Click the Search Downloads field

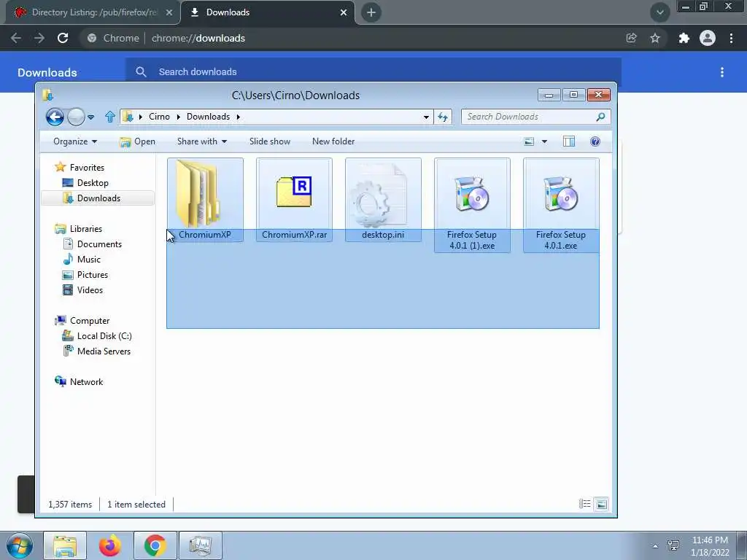pyautogui.click(x=535, y=117)
